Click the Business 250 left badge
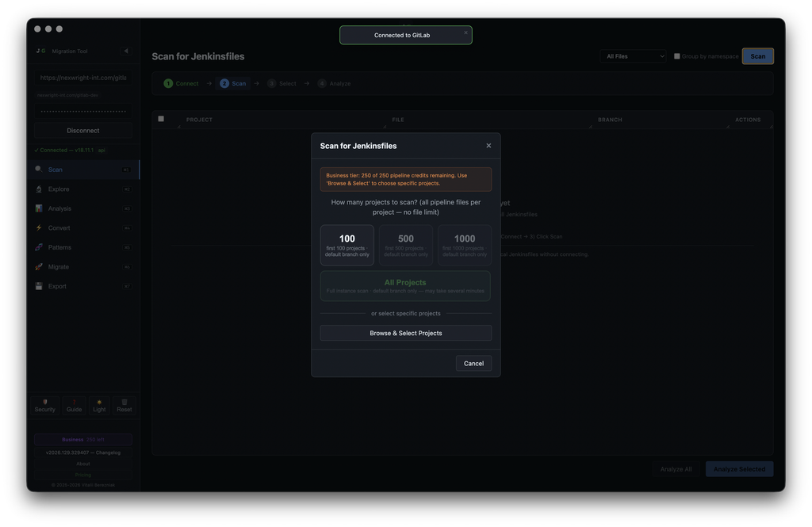812x527 pixels. click(x=82, y=440)
